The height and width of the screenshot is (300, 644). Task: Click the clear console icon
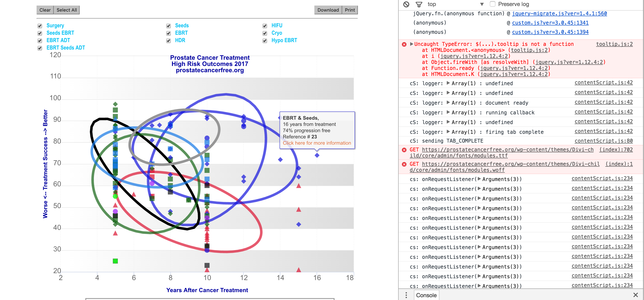coord(406,4)
